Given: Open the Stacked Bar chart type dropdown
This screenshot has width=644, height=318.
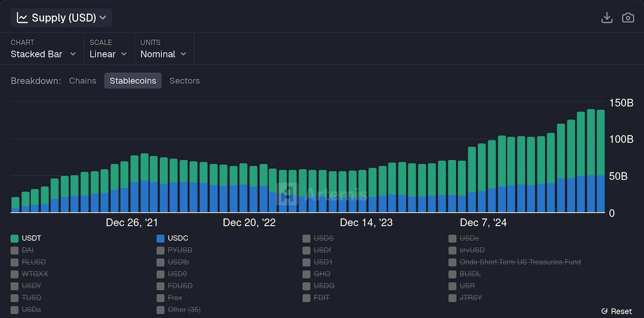Looking at the screenshot, I should point(43,54).
